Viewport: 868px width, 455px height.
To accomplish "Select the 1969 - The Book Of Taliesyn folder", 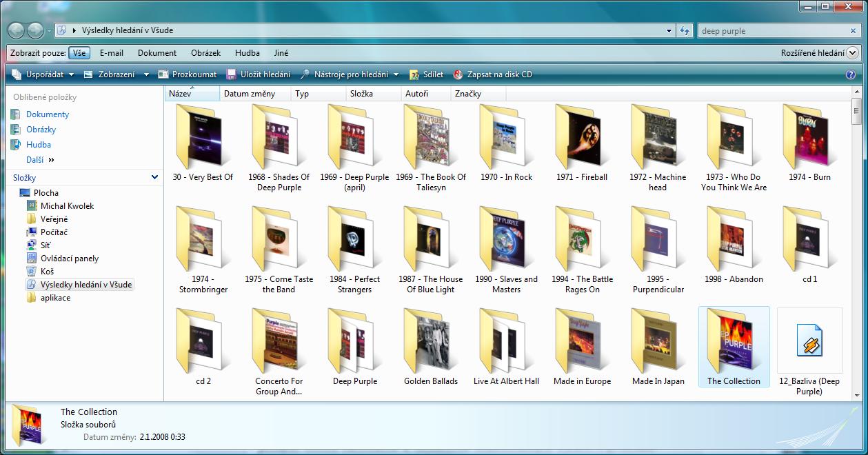I will click(x=431, y=148).
